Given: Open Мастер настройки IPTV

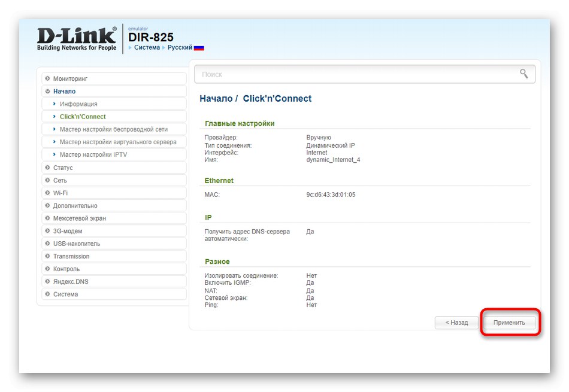Looking at the screenshot, I should tap(114, 155).
